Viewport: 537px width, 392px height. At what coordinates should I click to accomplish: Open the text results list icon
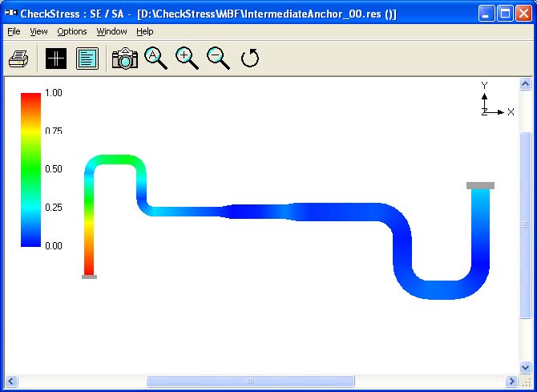(87, 59)
